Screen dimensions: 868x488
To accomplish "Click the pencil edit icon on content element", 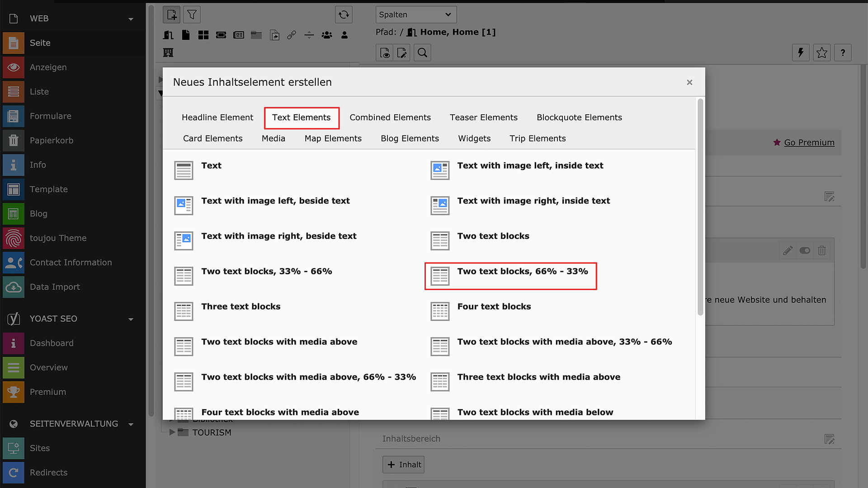I will tap(788, 250).
